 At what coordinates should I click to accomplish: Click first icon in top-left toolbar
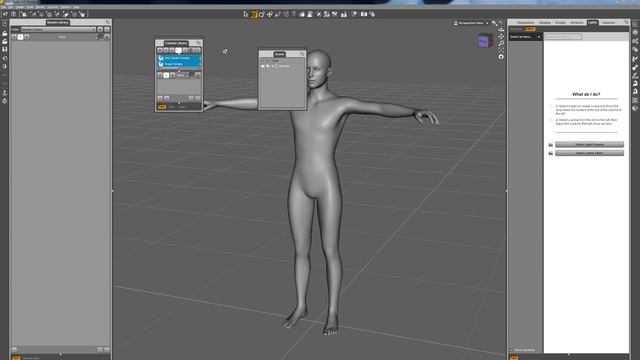(x=5, y=14)
